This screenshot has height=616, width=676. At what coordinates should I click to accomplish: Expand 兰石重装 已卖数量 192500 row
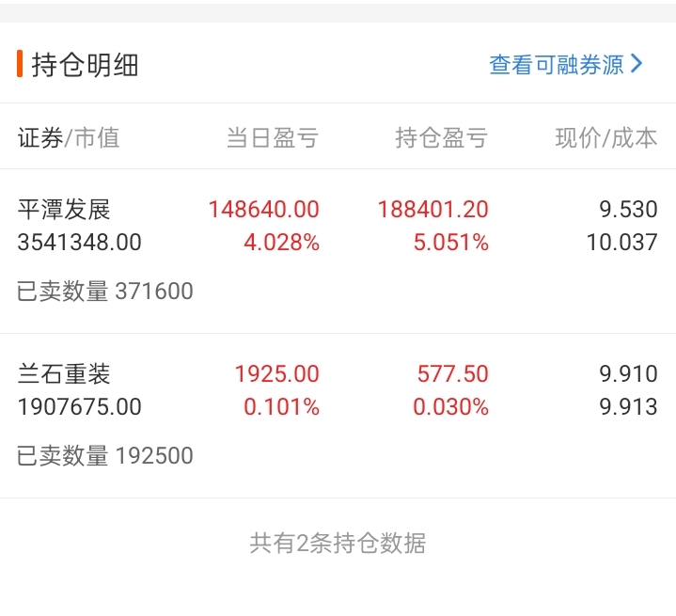[x=105, y=456]
